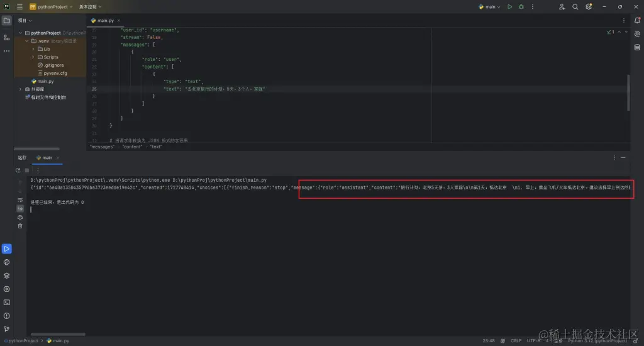Rerun main in the Run panel
The height and width of the screenshot is (346, 644).
pos(18,170)
